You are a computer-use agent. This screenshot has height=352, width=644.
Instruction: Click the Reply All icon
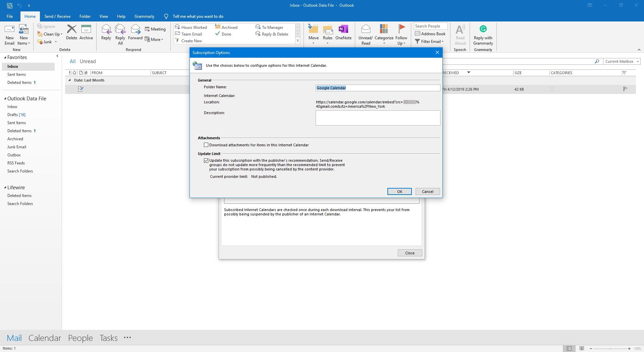120,29
